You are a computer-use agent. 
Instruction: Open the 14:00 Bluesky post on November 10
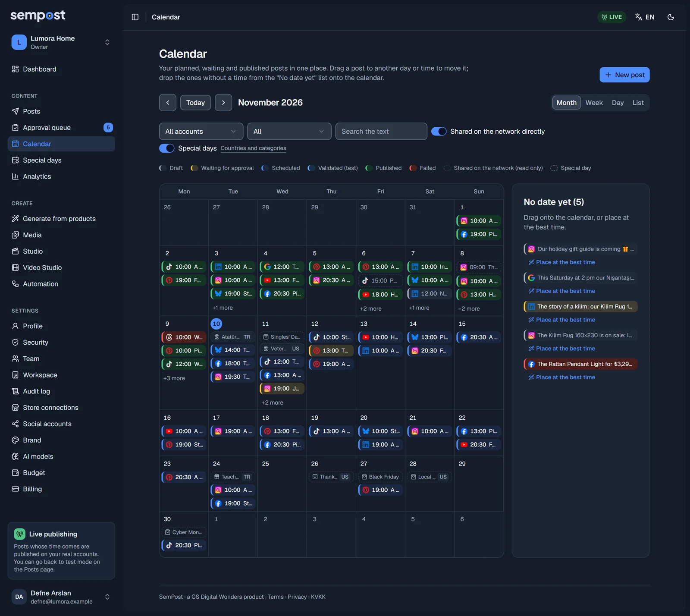(233, 350)
